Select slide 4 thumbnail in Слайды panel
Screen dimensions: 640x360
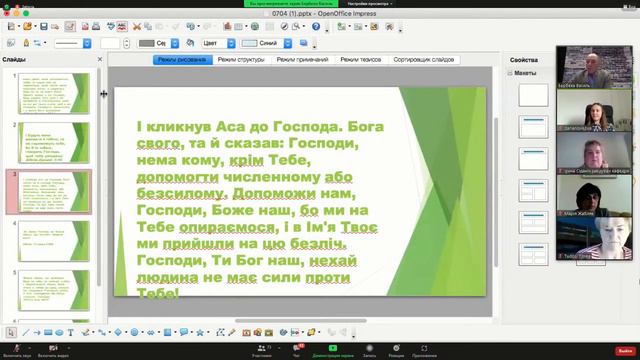pos(54,241)
